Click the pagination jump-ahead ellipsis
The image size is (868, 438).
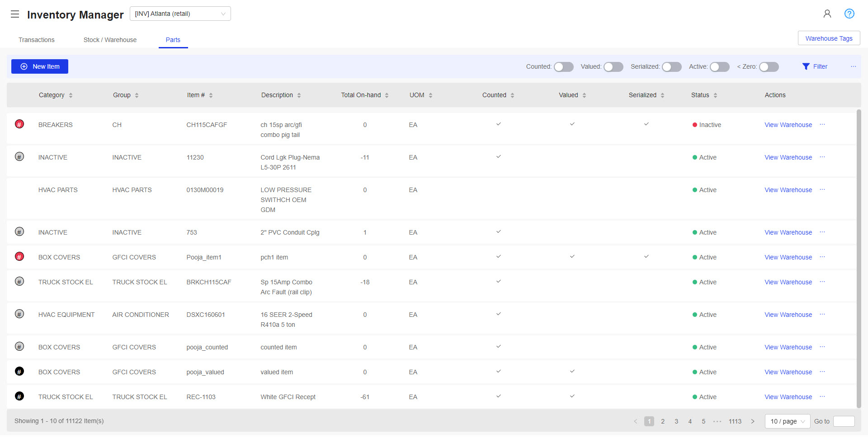[717, 421]
